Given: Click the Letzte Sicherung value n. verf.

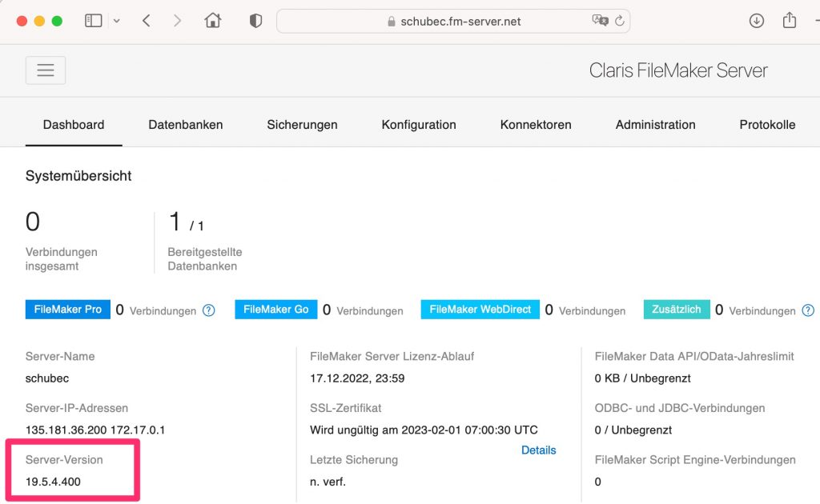Looking at the screenshot, I should [x=328, y=482].
